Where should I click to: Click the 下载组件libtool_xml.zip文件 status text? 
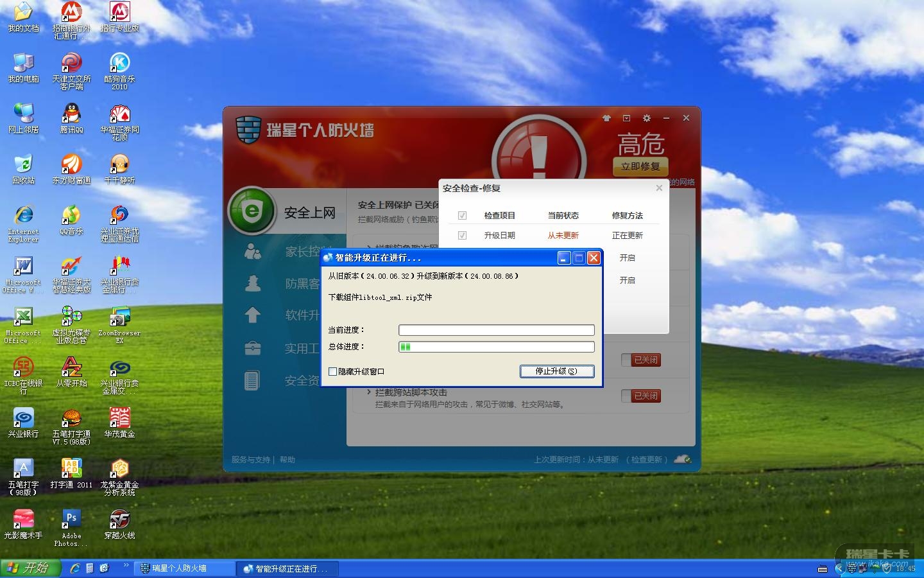(x=381, y=297)
